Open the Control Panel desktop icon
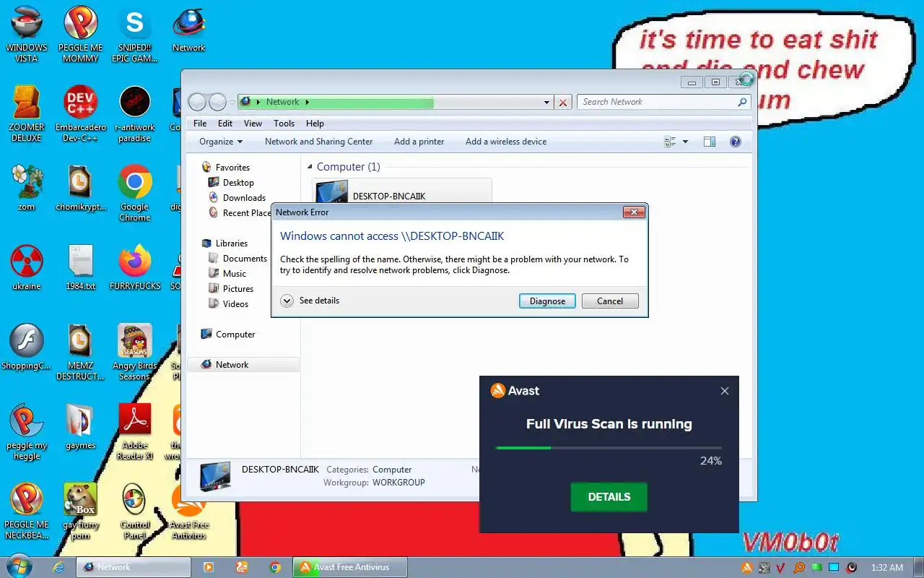The image size is (924, 578). (135, 511)
